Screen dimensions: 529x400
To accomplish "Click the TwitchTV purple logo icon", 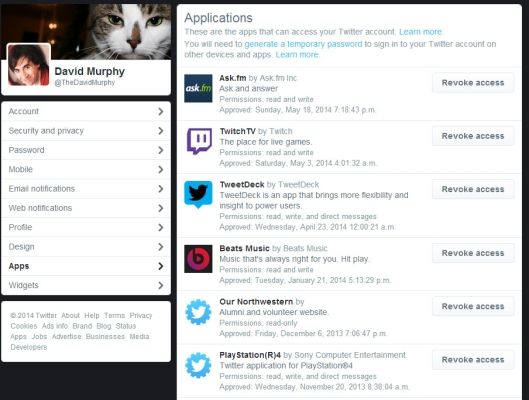I will point(199,141).
